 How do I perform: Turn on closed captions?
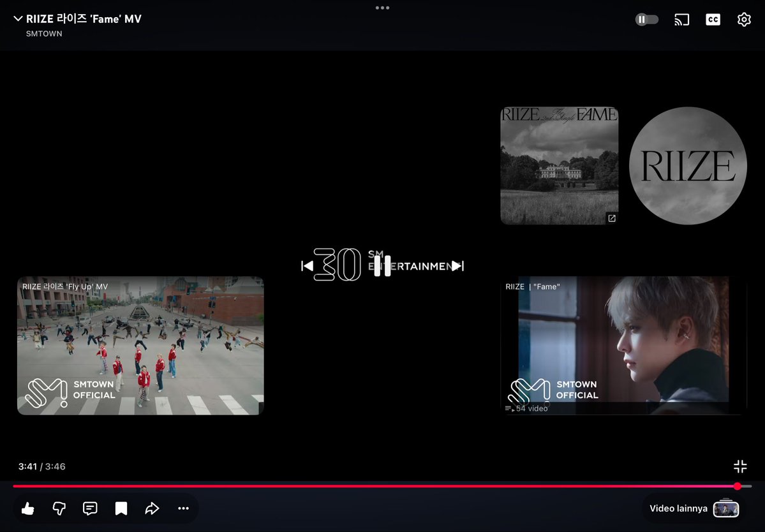tap(713, 20)
